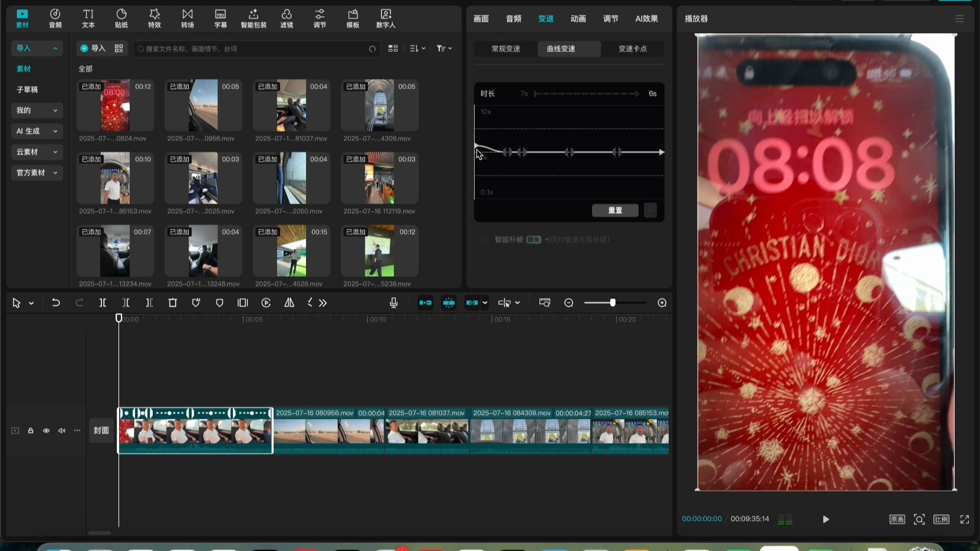Screen dimensions: 980x551
Task: Click the trim left of playhead icon
Action: (x=126, y=303)
